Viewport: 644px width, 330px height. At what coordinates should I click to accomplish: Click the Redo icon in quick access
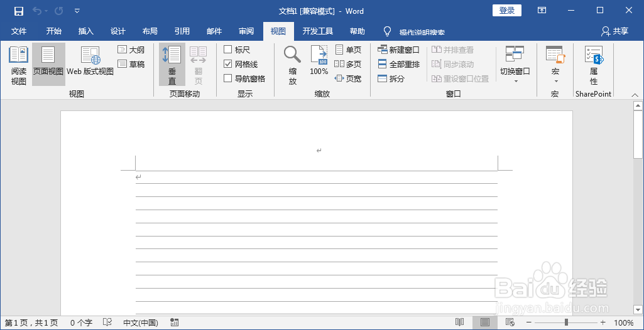tap(58, 11)
